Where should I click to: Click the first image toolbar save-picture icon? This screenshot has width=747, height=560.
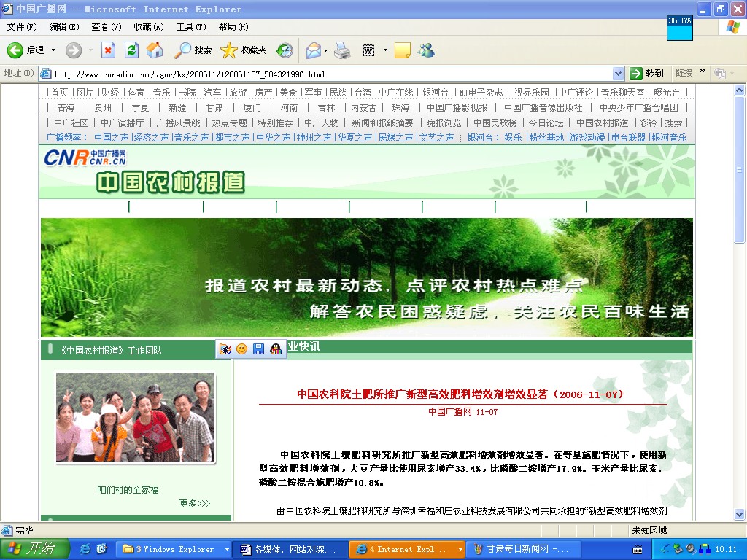pyautogui.click(x=225, y=349)
